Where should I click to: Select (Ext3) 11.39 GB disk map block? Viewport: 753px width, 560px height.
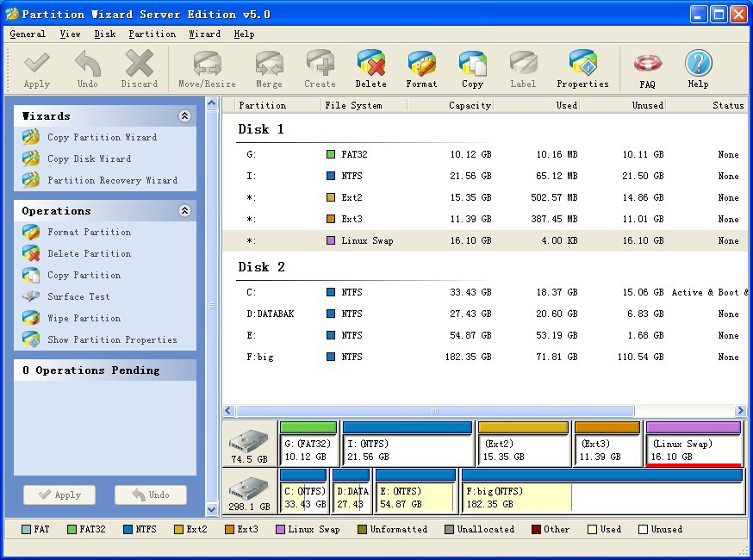tap(607, 444)
